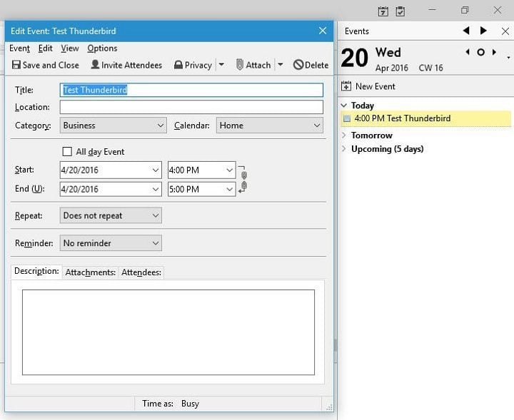Open the Attach dropdown arrow
This screenshot has height=420, width=514.
click(281, 65)
